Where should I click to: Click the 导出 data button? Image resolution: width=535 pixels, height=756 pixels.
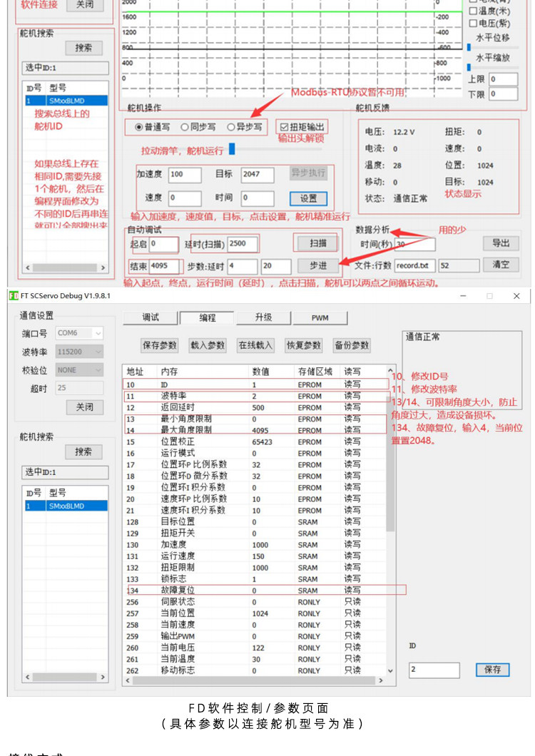point(501,243)
